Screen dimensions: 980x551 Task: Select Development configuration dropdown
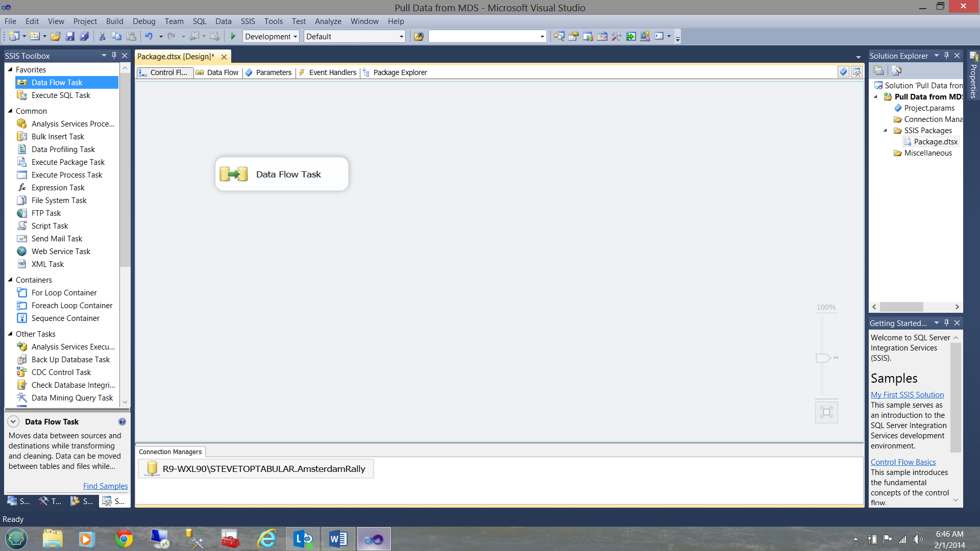click(x=269, y=36)
